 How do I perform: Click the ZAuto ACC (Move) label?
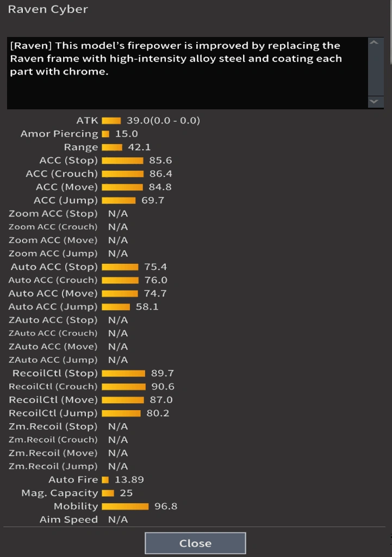[53, 346]
